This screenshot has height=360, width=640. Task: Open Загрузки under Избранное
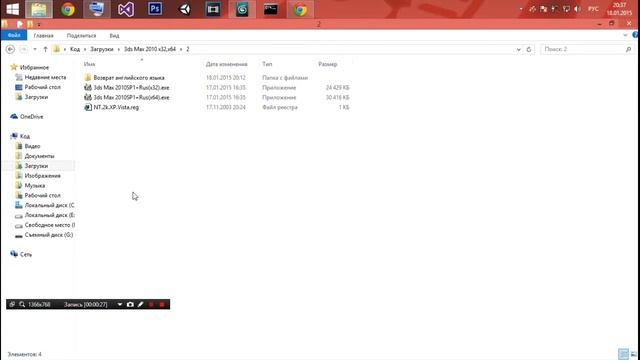point(36,97)
